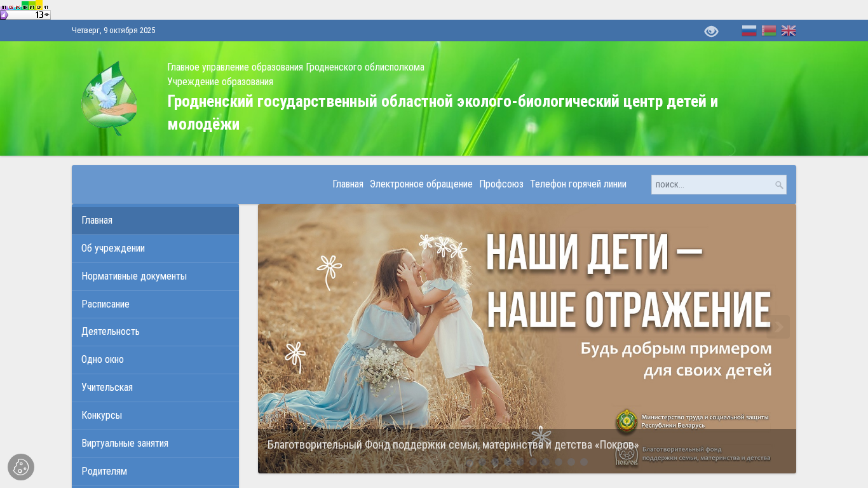Open Нормативные документы sidebar item
868x488 pixels.
tap(155, 276)
